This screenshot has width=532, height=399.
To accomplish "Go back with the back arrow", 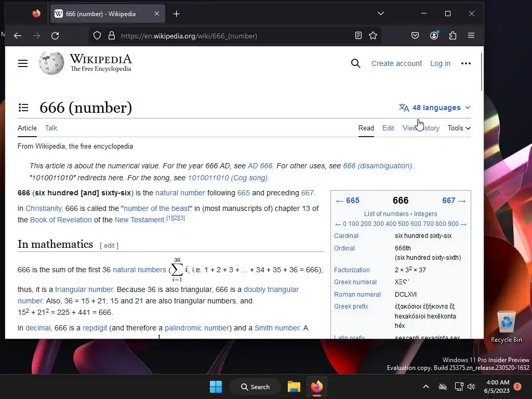I will click(x=18, y=36).
